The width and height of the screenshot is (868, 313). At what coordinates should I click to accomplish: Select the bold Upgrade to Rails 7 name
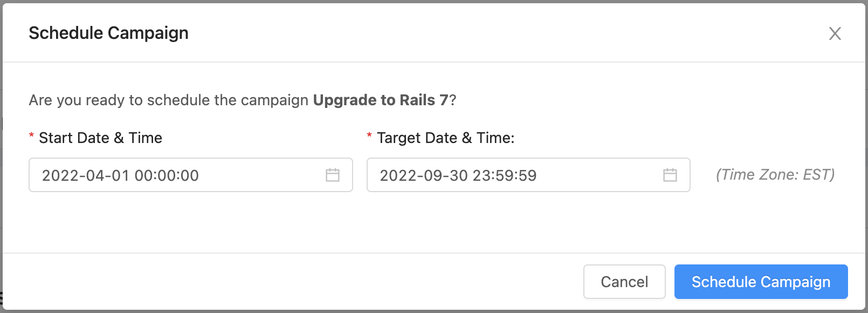click(381, 100)
